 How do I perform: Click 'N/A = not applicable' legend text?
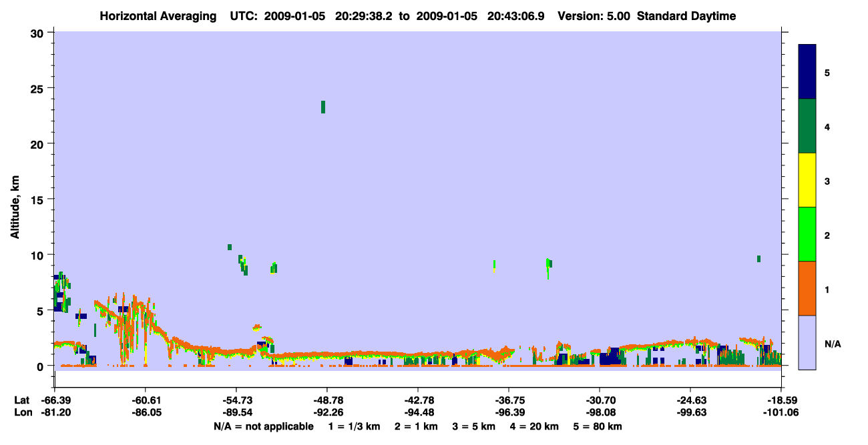[263, 426]
